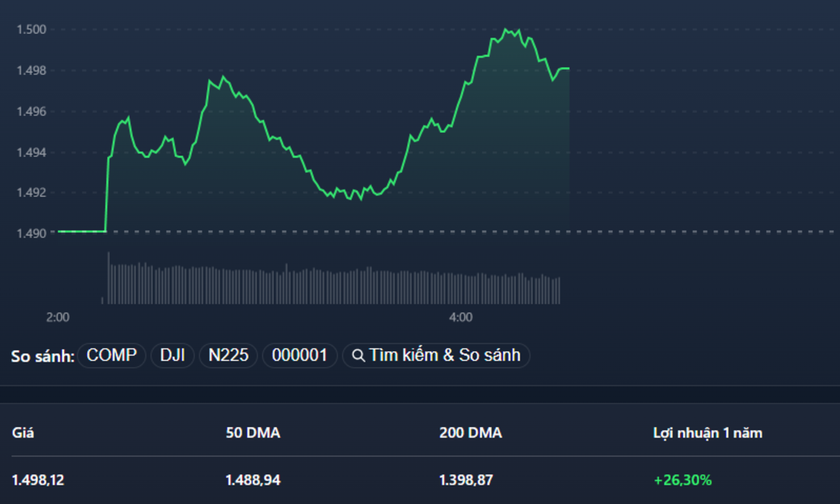Click the 1.496 price axis label

coord(32,111)
